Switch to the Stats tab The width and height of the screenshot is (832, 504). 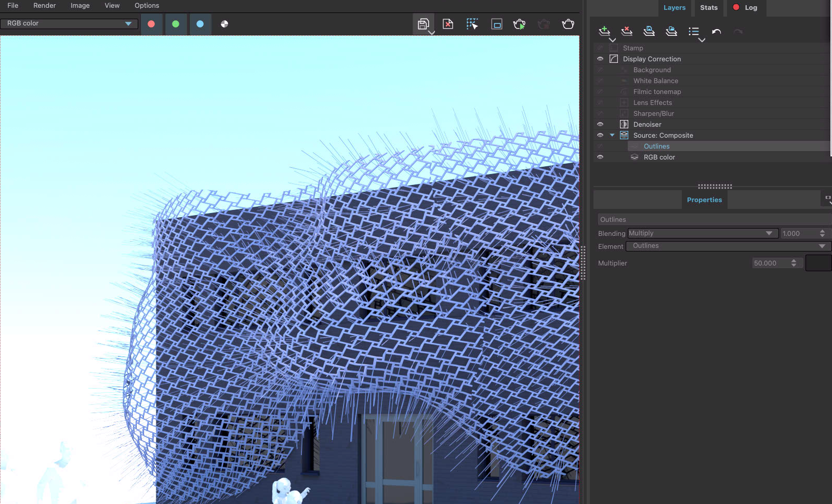(x=709, y=8)
